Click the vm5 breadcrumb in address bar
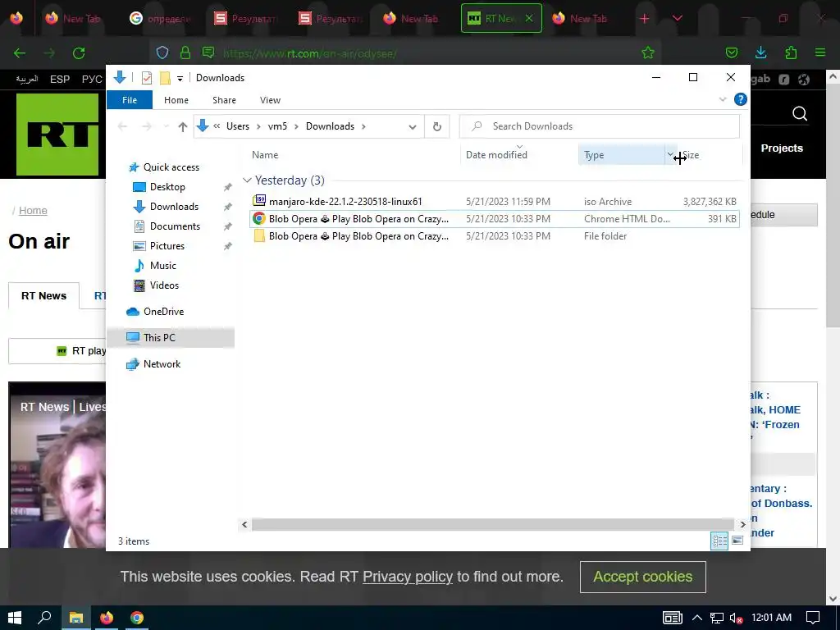 click(x=277, y=126)
